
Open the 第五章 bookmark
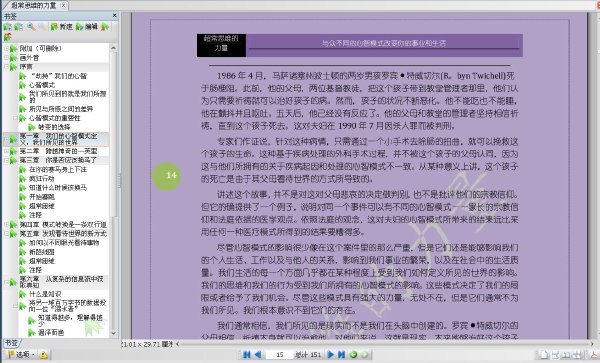pos(63,234)
